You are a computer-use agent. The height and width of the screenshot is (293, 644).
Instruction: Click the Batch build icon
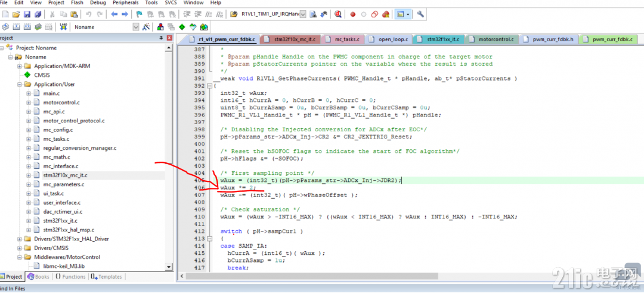coord(38,27)
